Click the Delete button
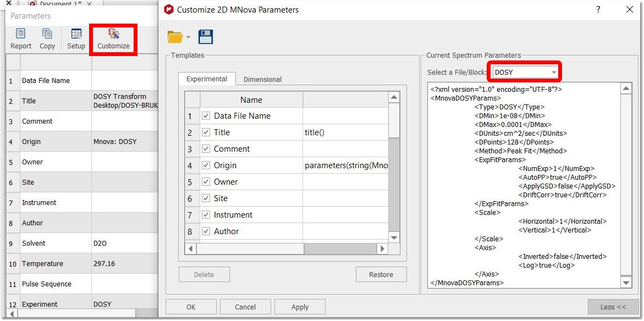 pos(204,274)
